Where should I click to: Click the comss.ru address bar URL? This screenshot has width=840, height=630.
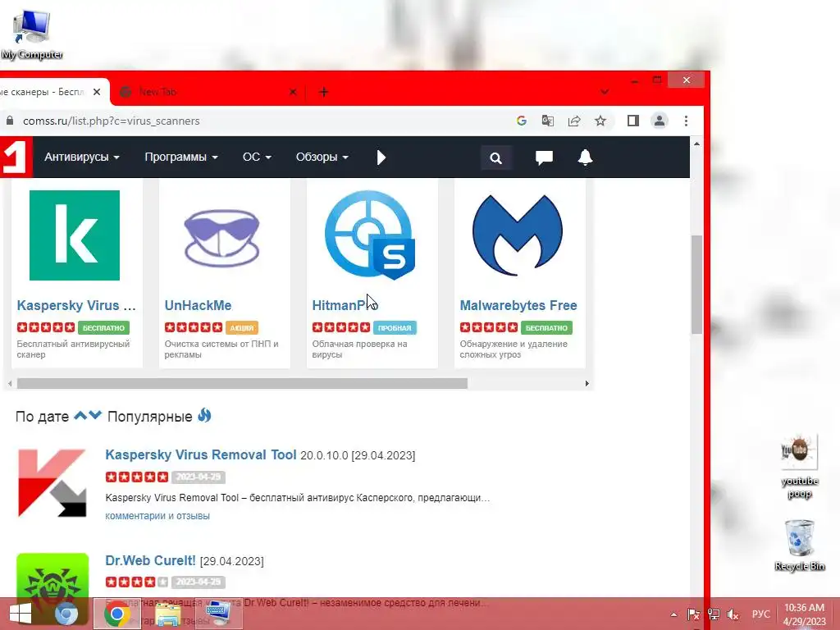pos(112,121)
